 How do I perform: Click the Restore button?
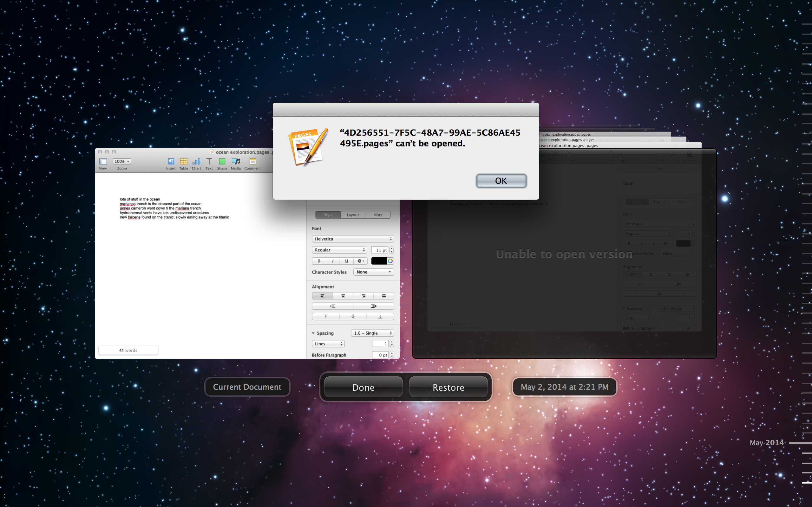448,387
